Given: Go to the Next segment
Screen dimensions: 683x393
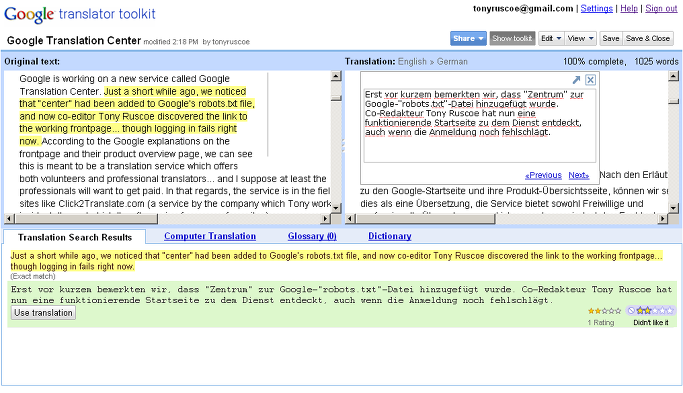Looking at the screenshot, I should [x=578, y=175].
